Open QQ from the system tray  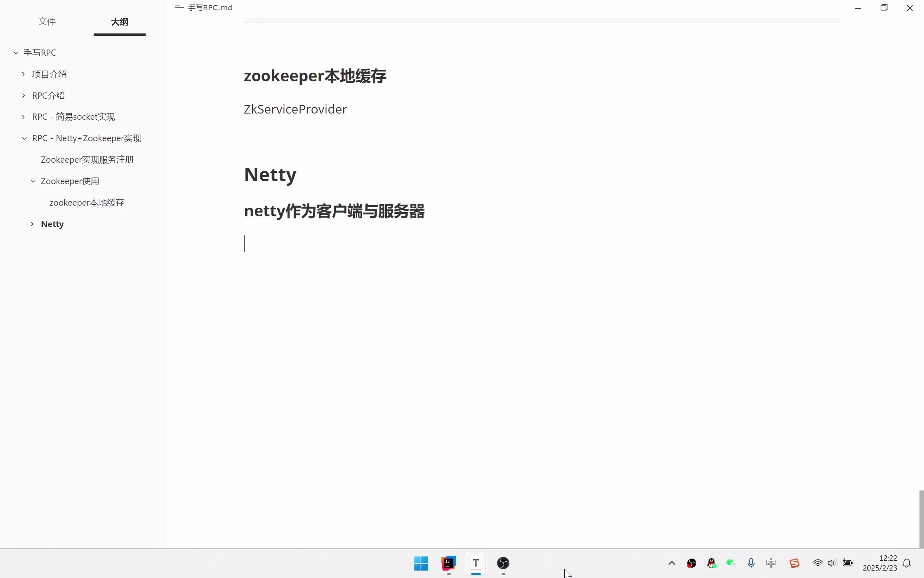(711, 563)
